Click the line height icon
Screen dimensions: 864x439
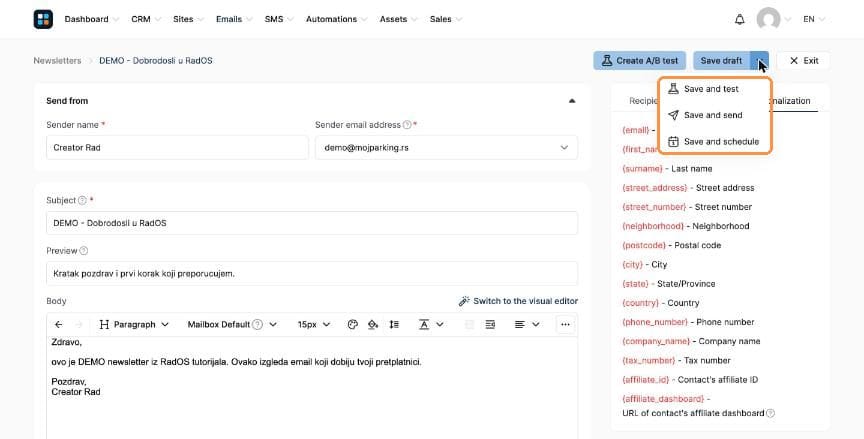(x=394, y=324)
